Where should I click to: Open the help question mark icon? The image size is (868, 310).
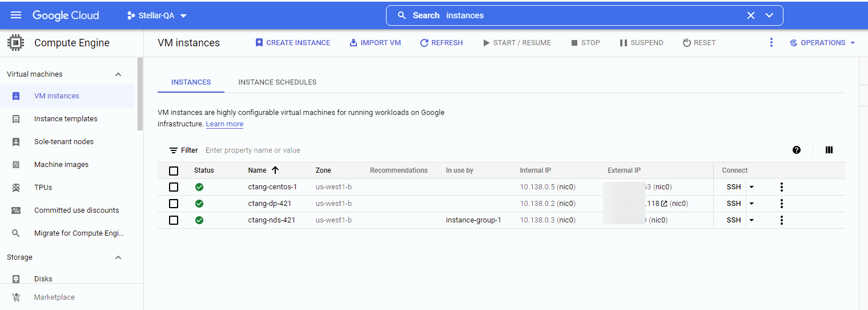797,150
